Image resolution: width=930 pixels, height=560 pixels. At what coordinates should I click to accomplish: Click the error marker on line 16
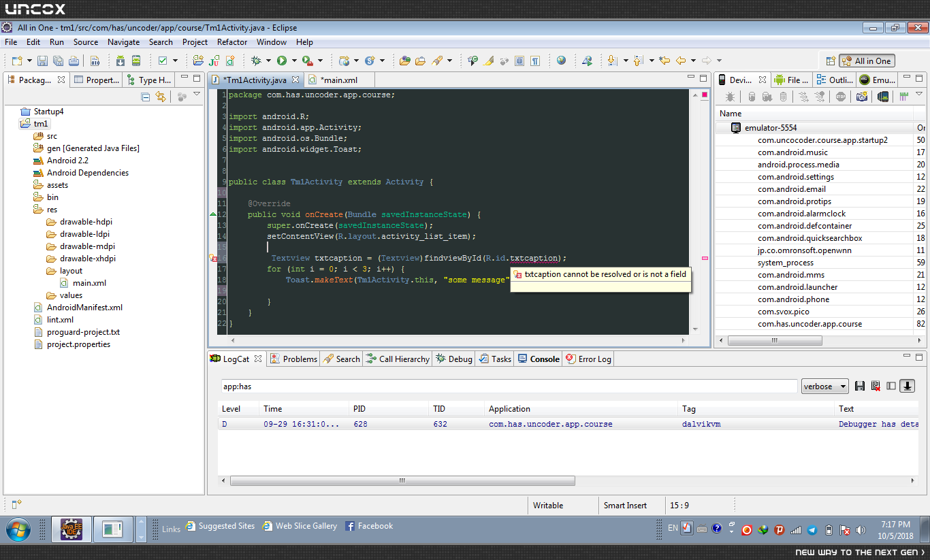click(213, 259)
